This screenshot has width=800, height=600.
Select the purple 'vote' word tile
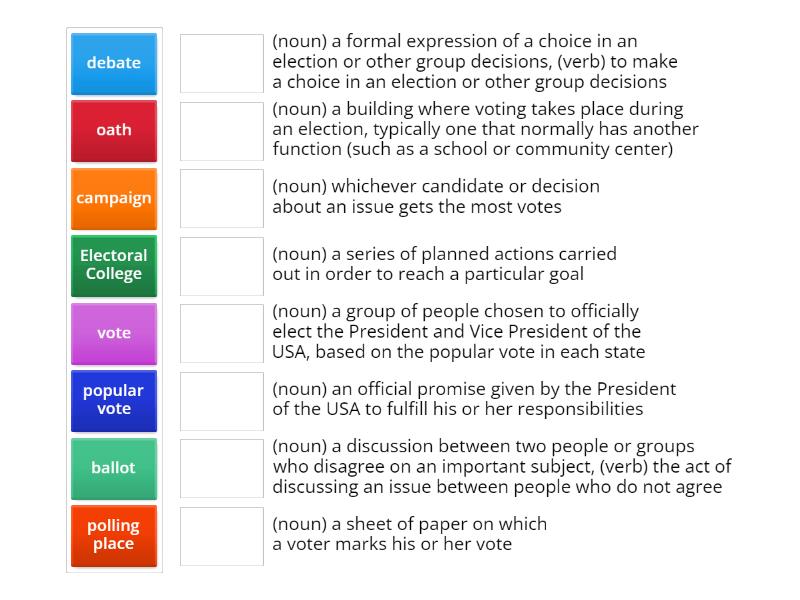pos(113,333)
